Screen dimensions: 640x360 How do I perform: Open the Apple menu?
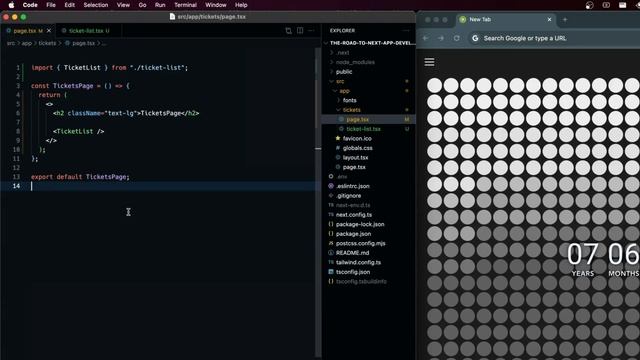[x=11, y=5]
